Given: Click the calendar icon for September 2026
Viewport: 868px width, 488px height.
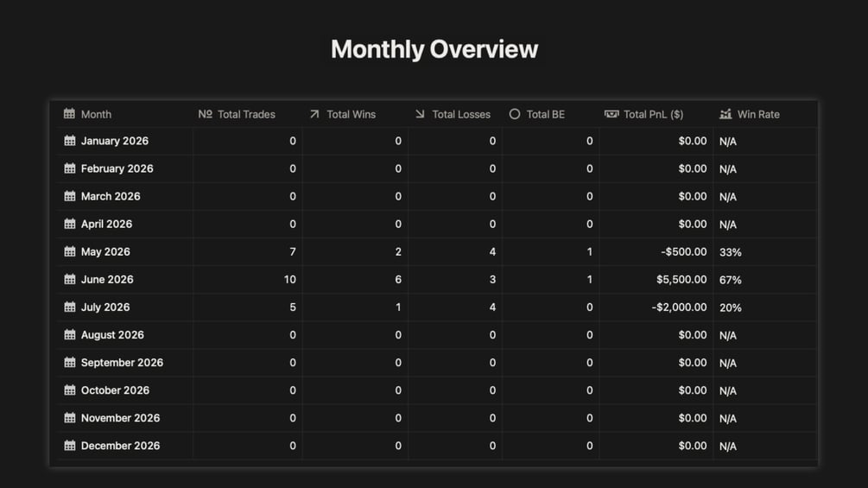Looking at the screenshot, I should click(x=70, y=363).
